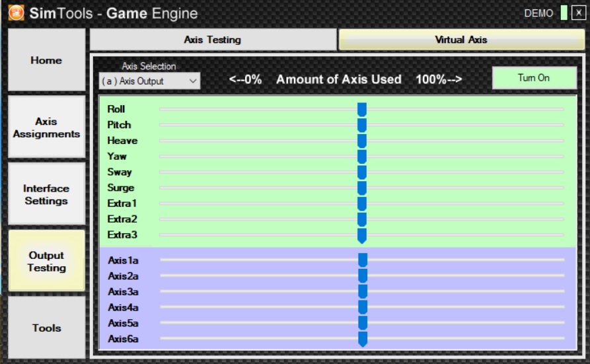Switch to the Virtual Axis tab
This screenshot has height=364, width=590.
pos(461,40)
